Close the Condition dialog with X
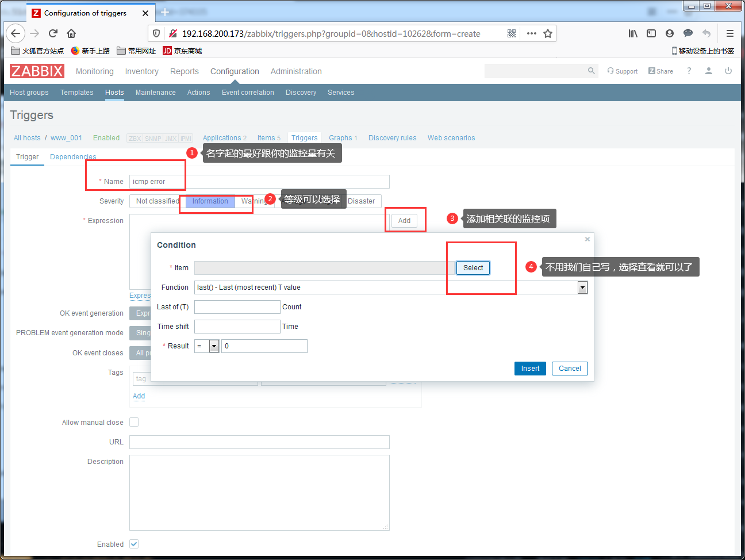This screenshot has height=560, width=745. 587,239
